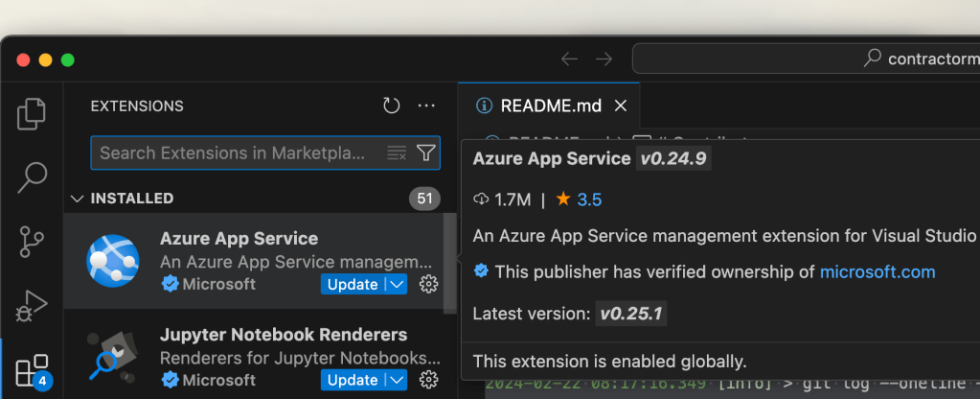Open update dropdown for Azure App Service
Image resolution: width=980 pixels, height=399 pixels.
pyautogui.click(x=397, y=285)
